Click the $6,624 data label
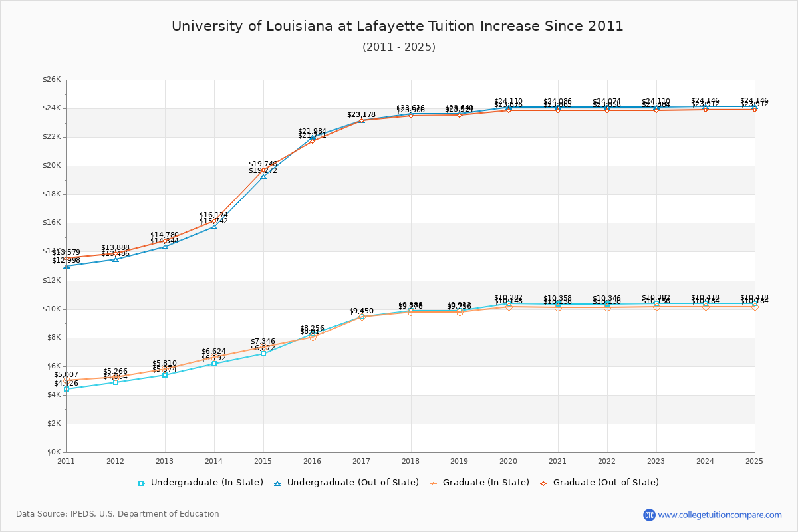This screenshot has width=798, height=532. click(x=214, y=352)
